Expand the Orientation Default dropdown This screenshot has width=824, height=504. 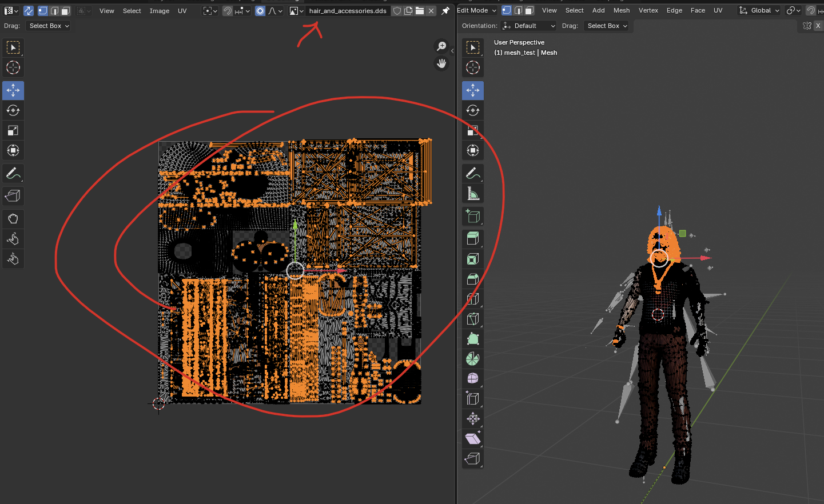point(528,26)
